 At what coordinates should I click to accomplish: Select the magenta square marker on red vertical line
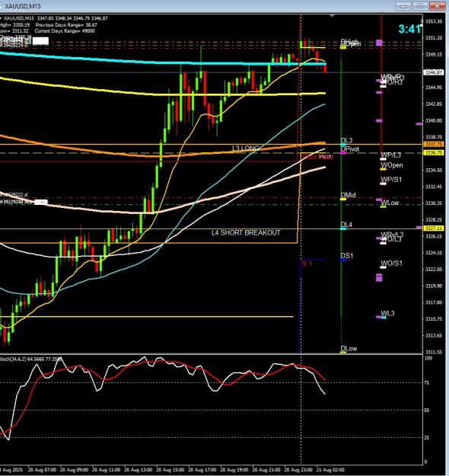point(379,43)
